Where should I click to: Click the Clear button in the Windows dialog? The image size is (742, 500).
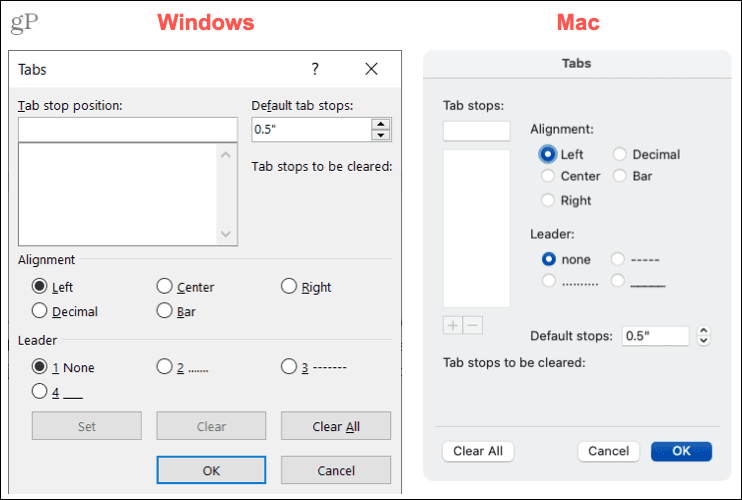[x=211, y=426]
